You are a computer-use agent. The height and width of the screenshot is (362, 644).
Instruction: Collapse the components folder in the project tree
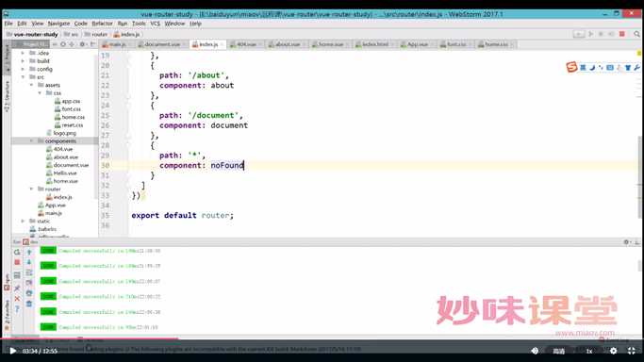pyautogui.click(x=31, y=140)
